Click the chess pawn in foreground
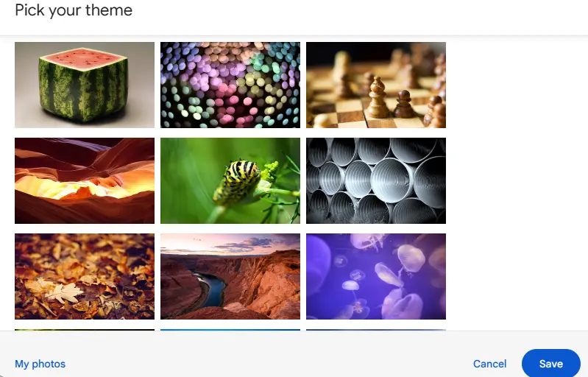588x377 pixels. [378, 97]
